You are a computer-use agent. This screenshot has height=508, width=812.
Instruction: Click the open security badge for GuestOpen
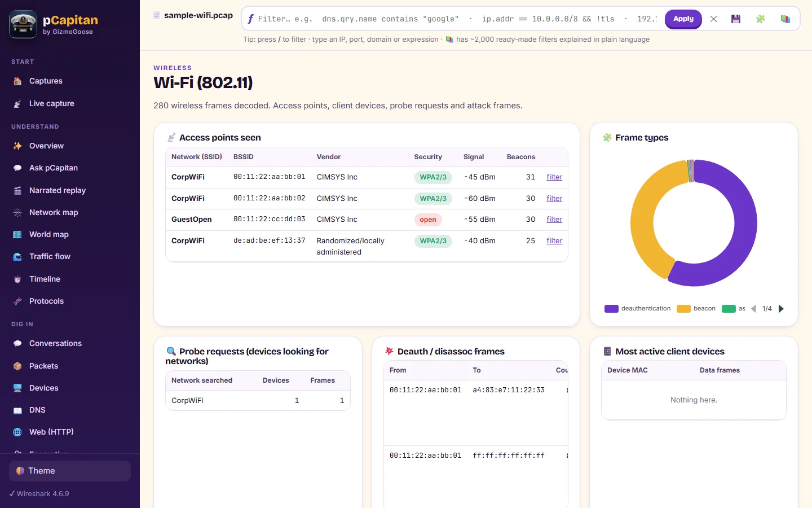pyautogui.click(x=428, y=220)
